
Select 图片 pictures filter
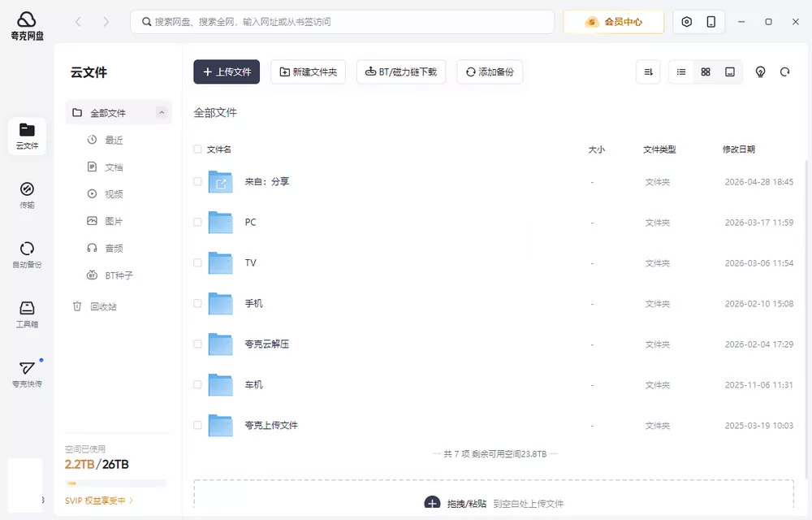coord(105,221)
